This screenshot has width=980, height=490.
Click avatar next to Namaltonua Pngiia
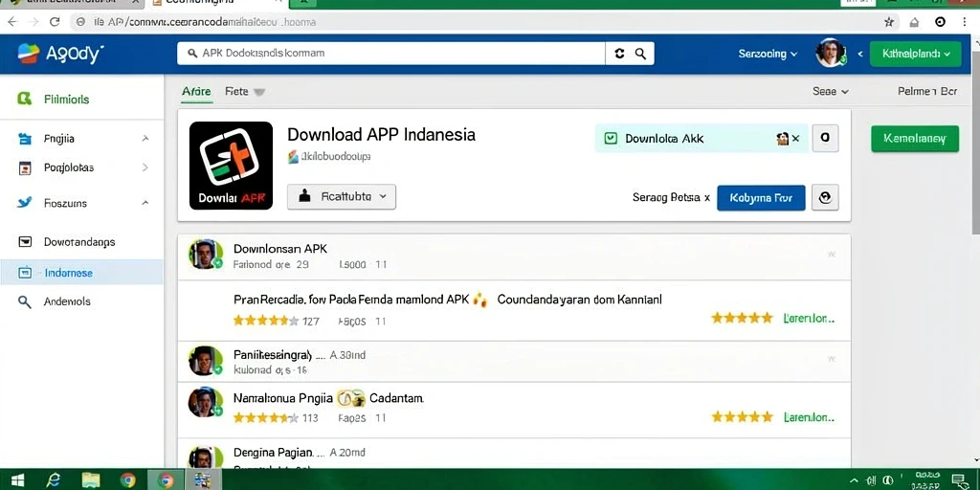(x=205, y=403)
